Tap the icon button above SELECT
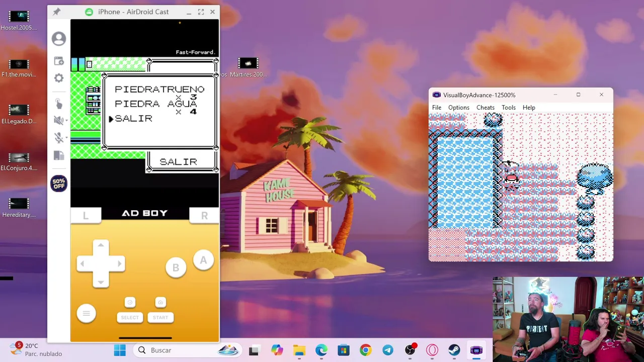 point(130,302)
